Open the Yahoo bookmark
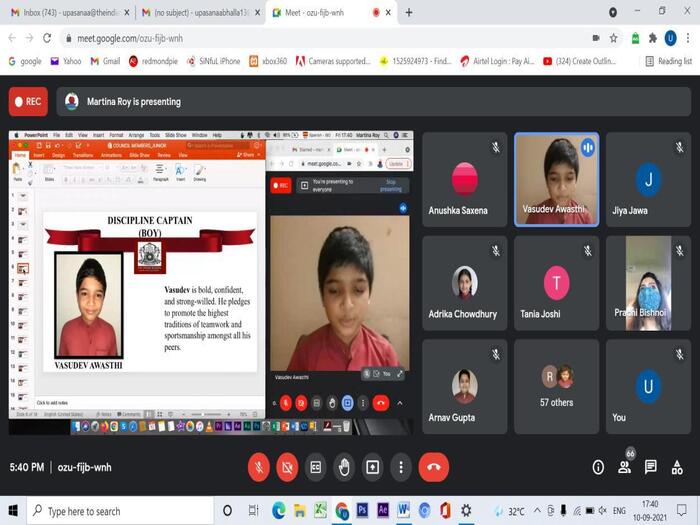Viewport: 700px width, 525px height. coord(66,61)
